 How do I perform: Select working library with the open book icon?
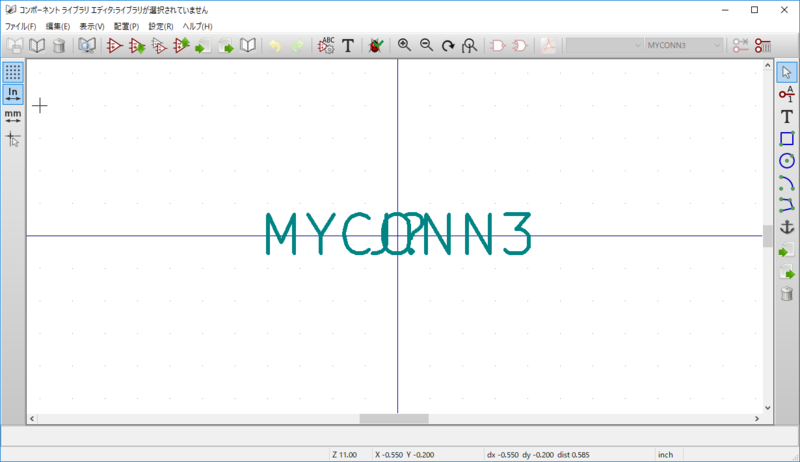tap(37, 45)
